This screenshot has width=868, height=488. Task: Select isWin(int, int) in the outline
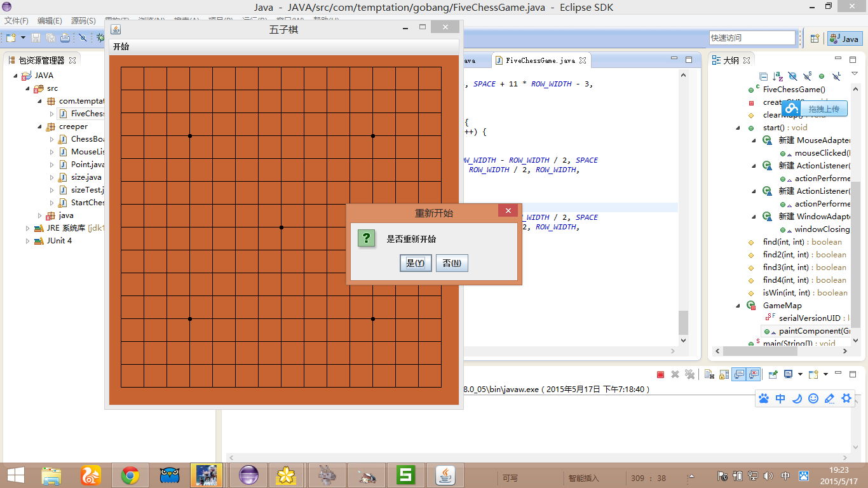(x=805, y=293)
